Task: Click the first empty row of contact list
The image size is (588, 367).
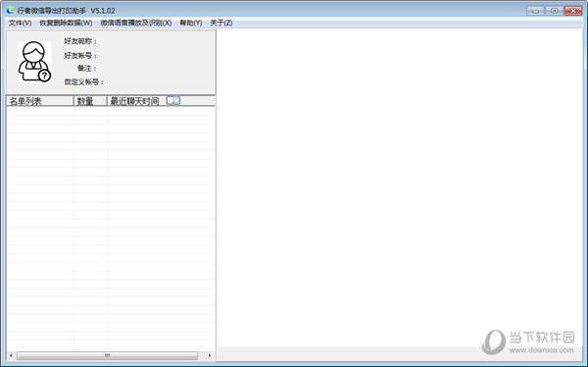Action: click(111, 111)
